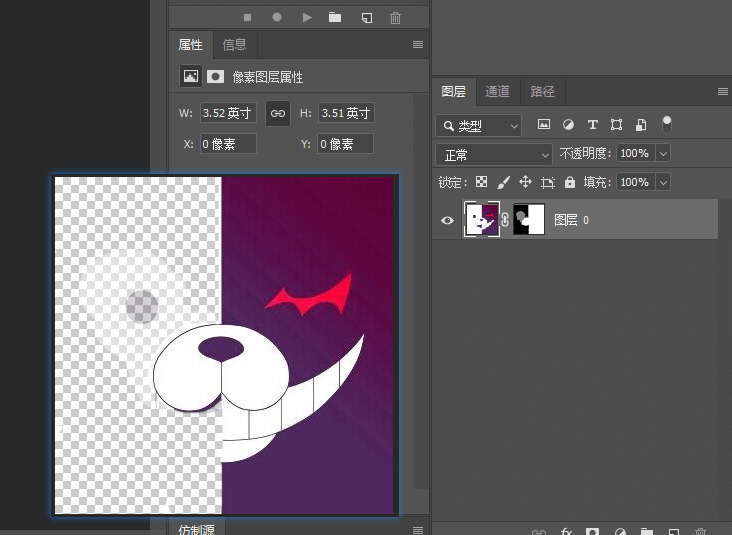
Task: Select the 图层 0 layer name
Action: [571, 220]
